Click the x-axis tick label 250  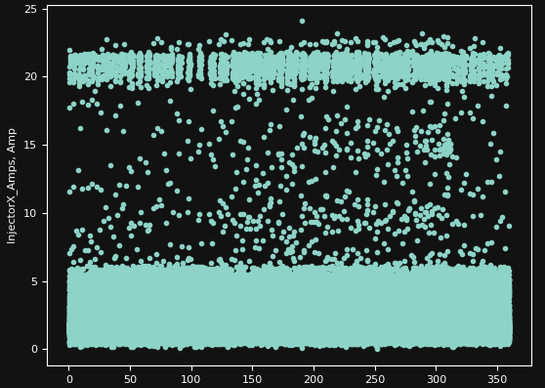click(x=375, y=379)
